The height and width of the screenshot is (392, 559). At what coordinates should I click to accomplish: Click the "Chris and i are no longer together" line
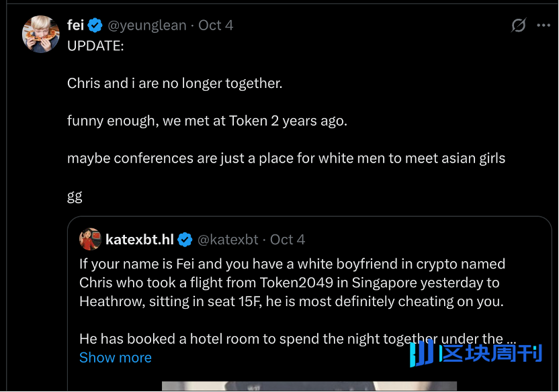(175, 83)
